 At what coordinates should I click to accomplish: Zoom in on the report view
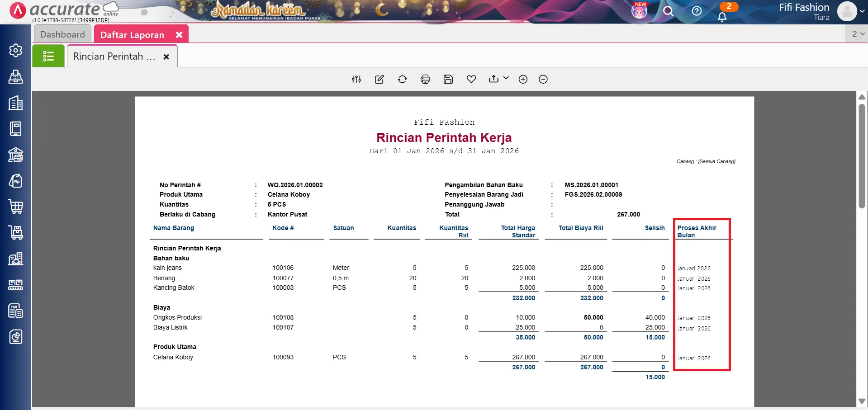(x=523, y=79)
